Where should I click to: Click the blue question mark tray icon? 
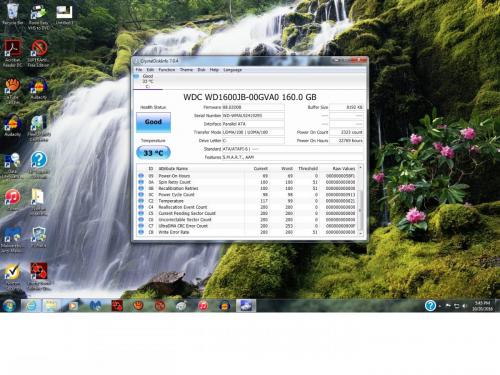click(430, 305)
